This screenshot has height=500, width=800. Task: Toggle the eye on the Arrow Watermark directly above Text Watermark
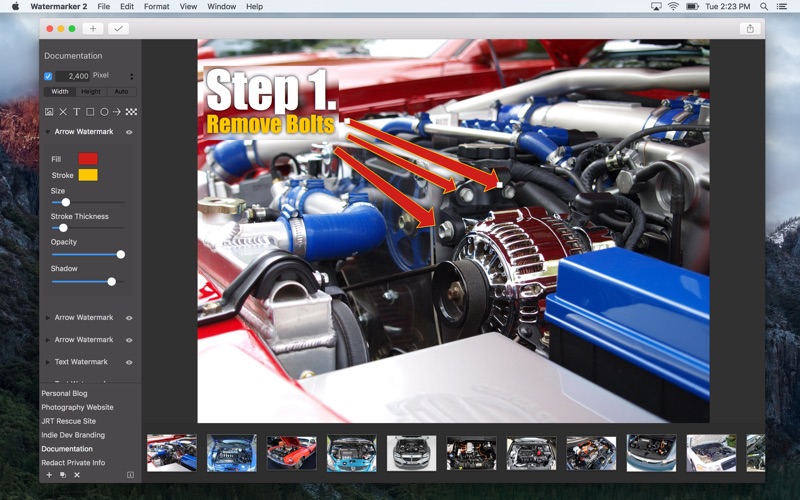tap(129, 340)
